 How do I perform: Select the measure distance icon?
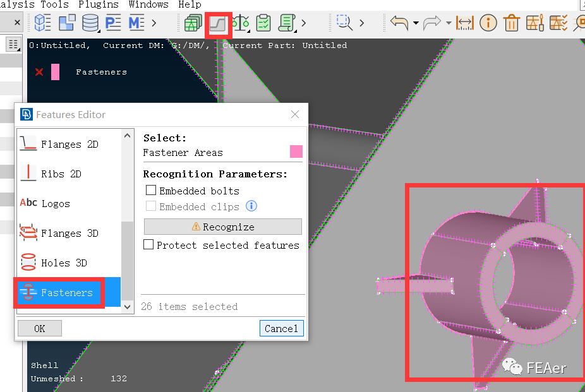click(x=465, y=23)
